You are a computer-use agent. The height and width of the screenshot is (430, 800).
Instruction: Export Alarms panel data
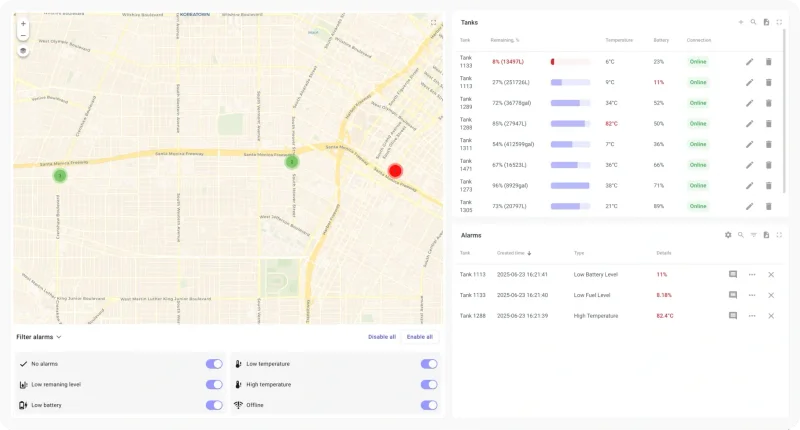[766, 235]
